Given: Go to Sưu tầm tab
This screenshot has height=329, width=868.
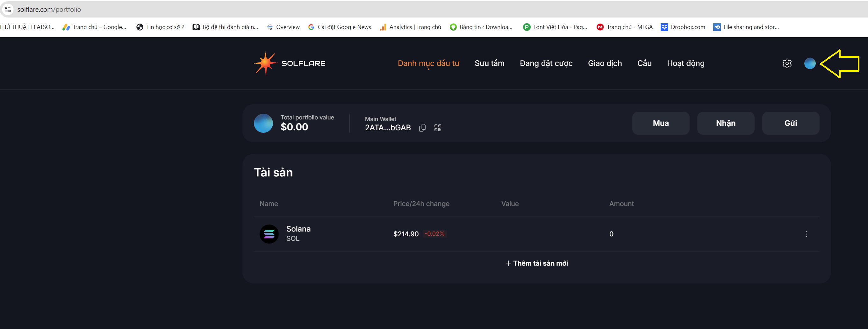Looking at the screenshot, I should coord(489,63).
